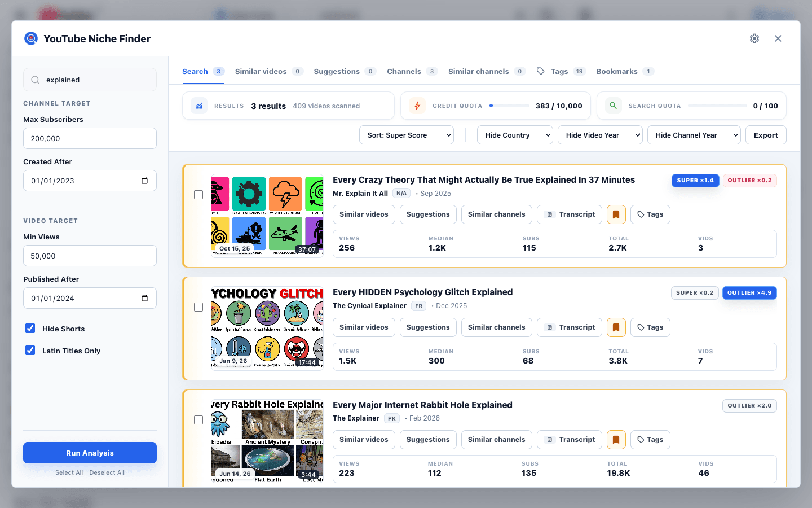Toggle Hide Shorts checkbox

pos(30,329)
